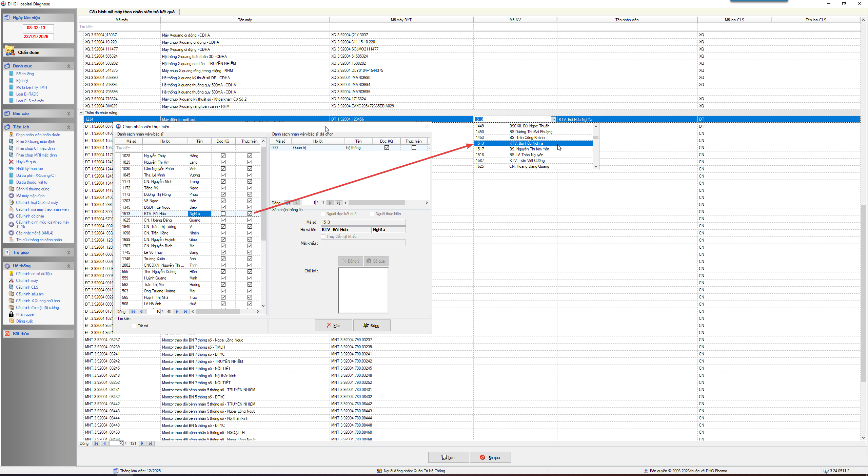This screenshot has height=476, width=868.
Task: Click the staff list horizontal scrollbar
Action: [217, 312]
